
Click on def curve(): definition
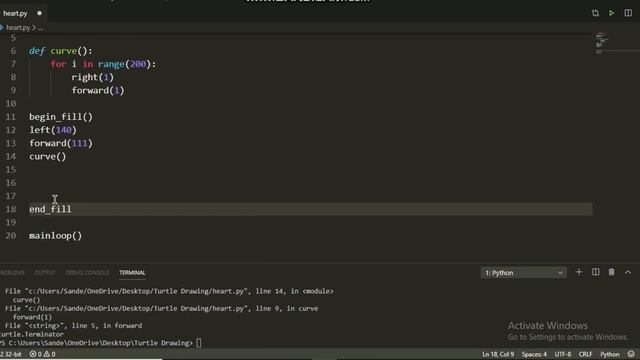coord(61,51)
